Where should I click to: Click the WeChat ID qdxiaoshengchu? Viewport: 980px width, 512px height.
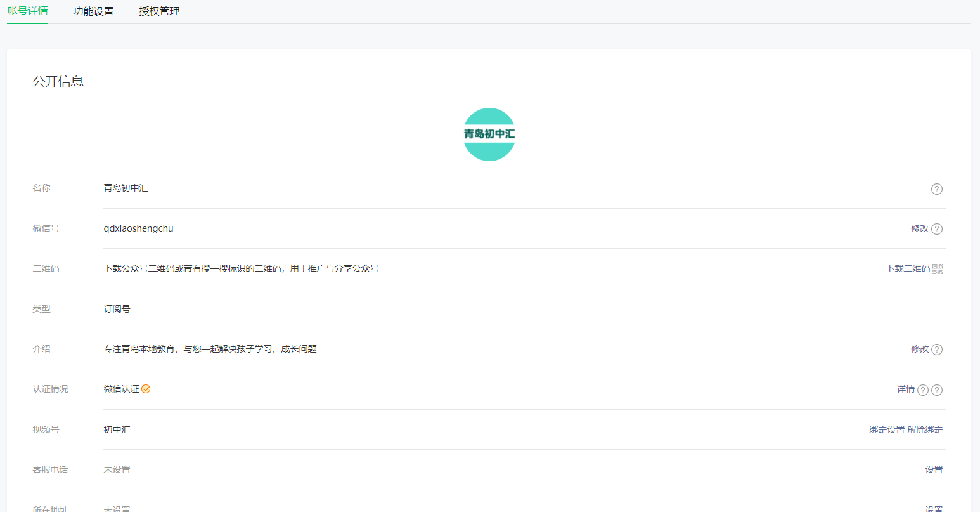[x=138, y=228]
